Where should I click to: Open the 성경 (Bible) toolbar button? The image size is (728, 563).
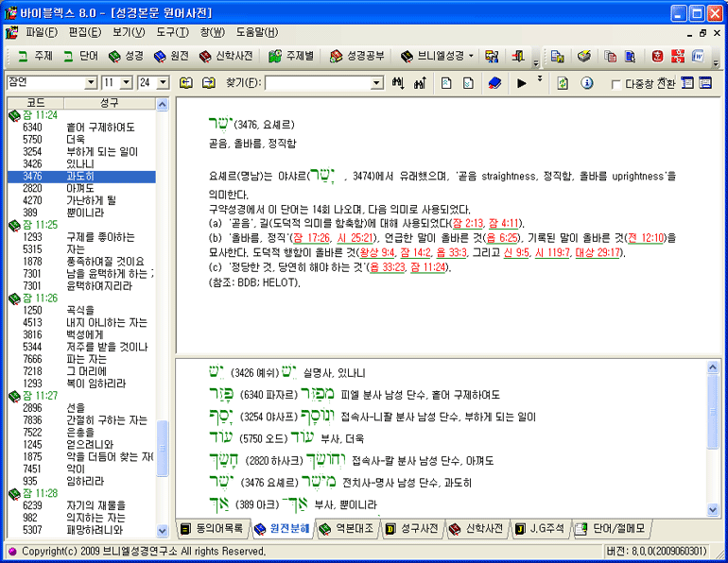point(126,56)
